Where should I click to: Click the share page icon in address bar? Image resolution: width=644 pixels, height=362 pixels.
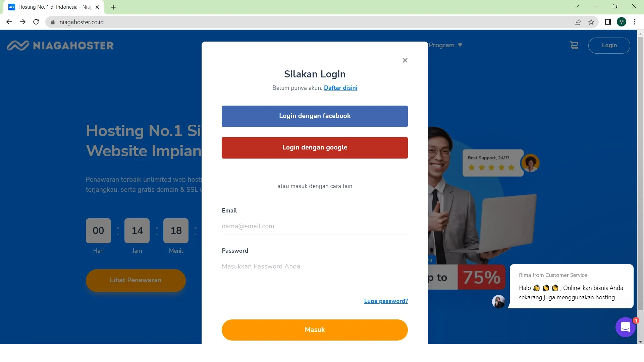578,22
